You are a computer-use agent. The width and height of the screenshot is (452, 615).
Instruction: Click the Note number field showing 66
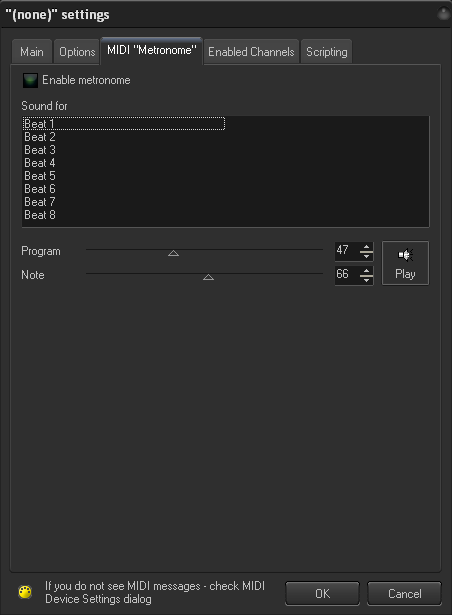coord(347,275)
